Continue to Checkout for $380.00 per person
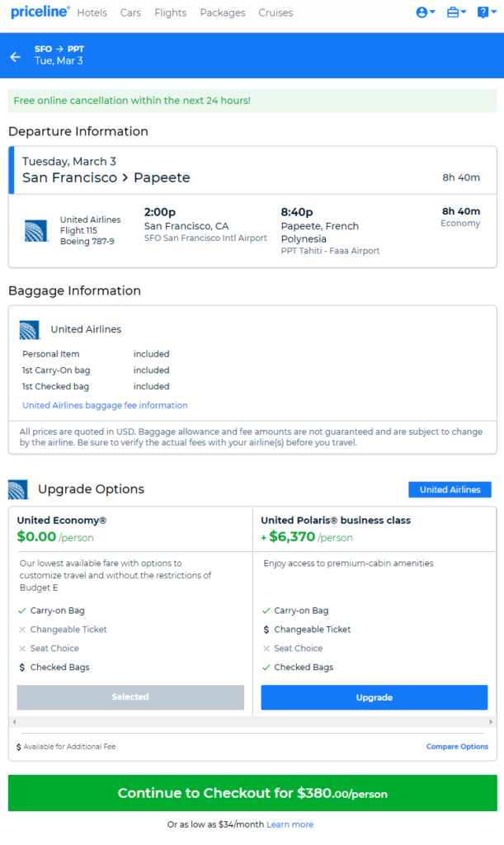The width and height of the screenshot is (504, 845). tap(252, 793)
